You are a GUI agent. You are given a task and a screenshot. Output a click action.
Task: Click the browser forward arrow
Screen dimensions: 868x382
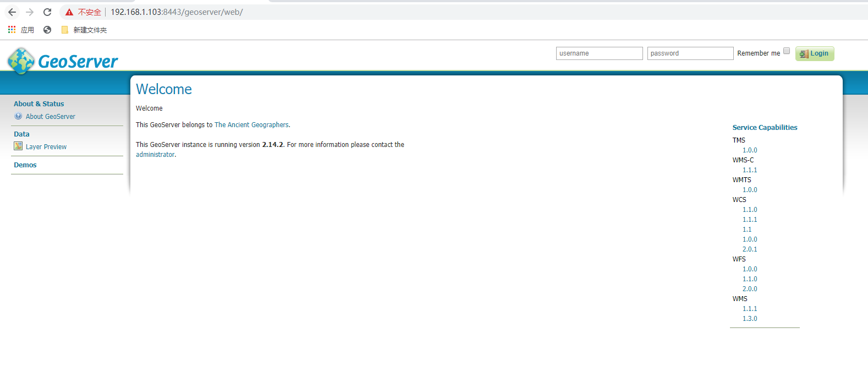coord(30,12)
